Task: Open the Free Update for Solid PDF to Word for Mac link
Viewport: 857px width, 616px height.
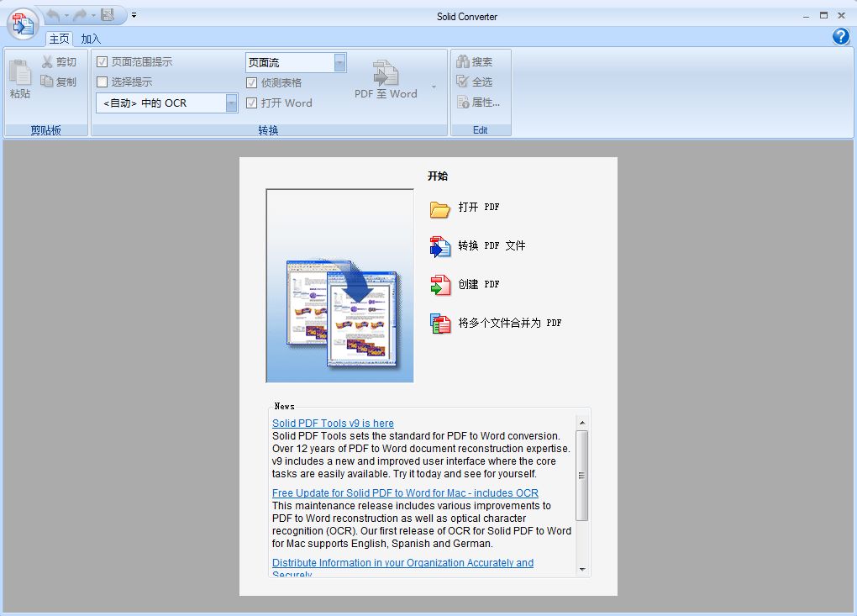Action: (405, 493)
